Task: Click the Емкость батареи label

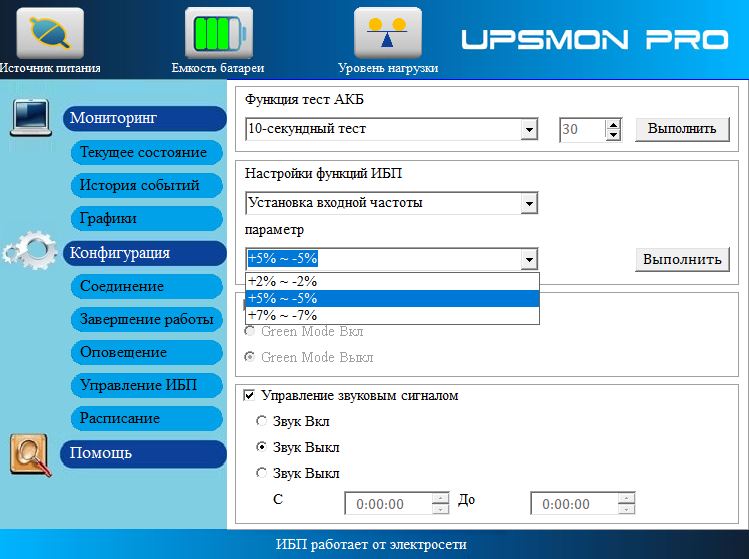Action: pos(218,68)
